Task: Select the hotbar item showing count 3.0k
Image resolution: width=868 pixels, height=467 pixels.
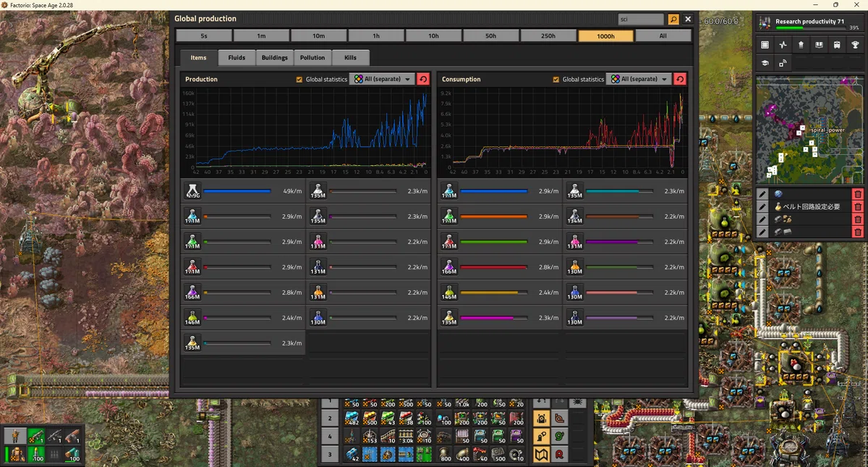Action: [x=407, y=437]
